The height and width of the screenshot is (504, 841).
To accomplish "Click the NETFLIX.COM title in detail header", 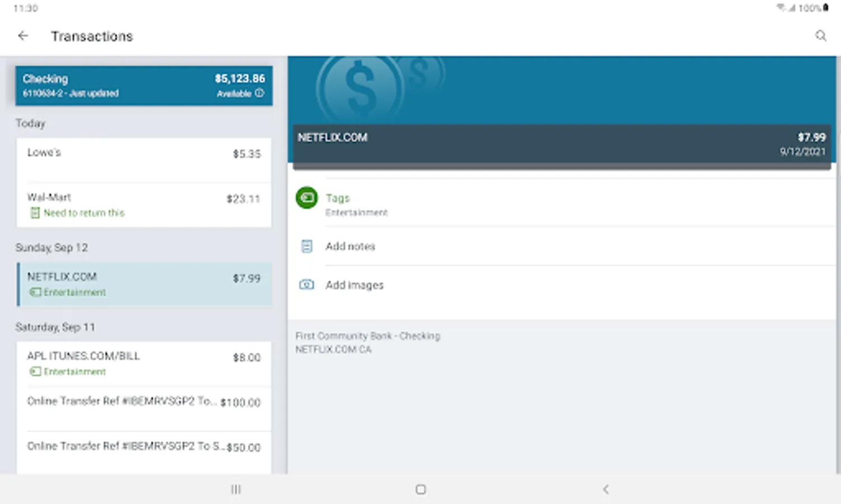I will point(332,137).
